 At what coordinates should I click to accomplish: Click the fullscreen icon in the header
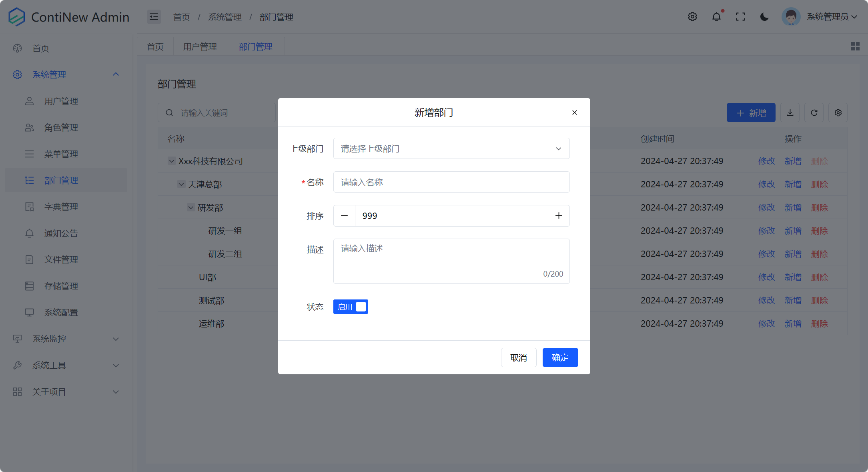coord(740,16)
